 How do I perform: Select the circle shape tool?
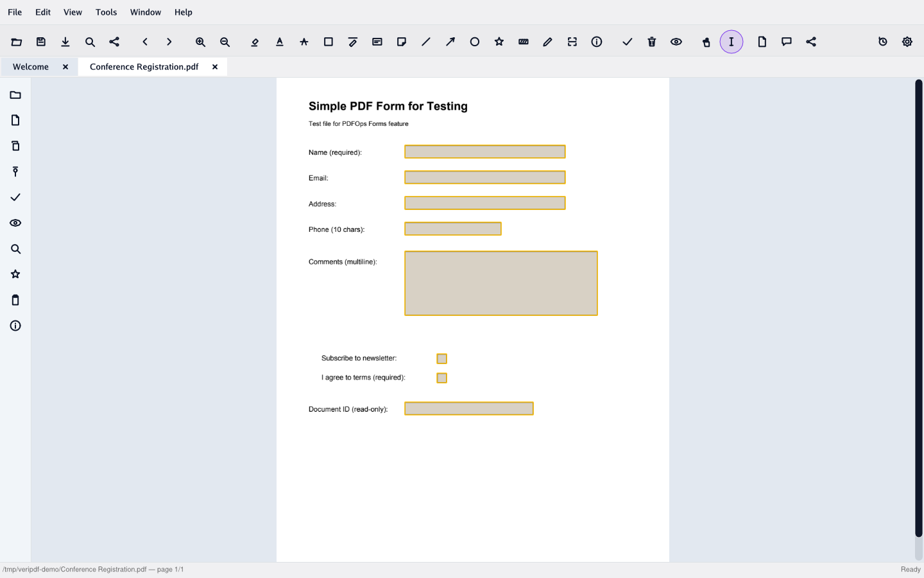475,42
